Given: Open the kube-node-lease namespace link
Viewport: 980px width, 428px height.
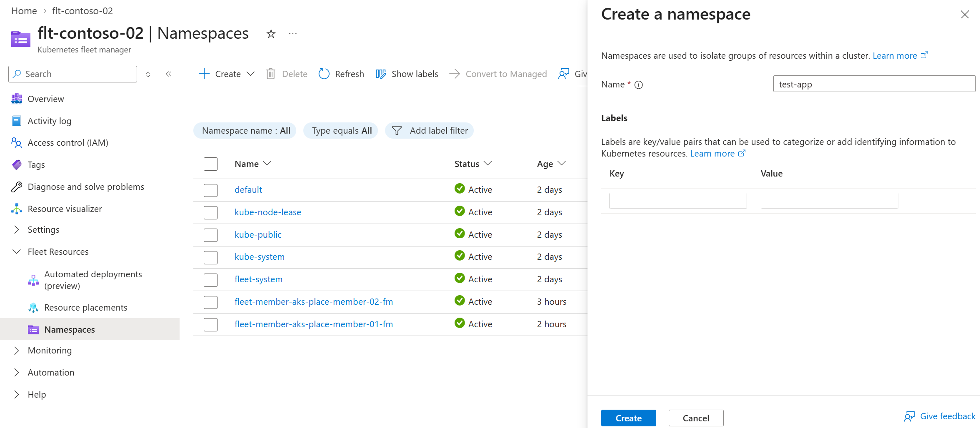Looking at the screenshot, I should pyautogui.click(x=268, y=212).
